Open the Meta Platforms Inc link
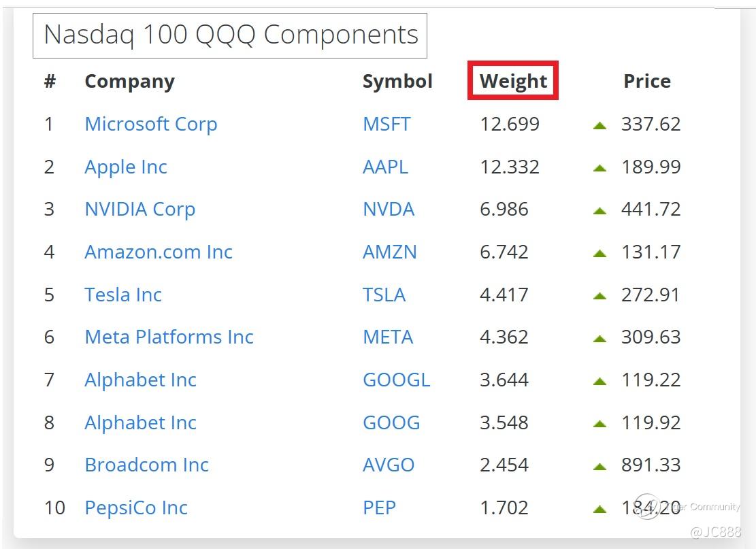 pos(169,337)
